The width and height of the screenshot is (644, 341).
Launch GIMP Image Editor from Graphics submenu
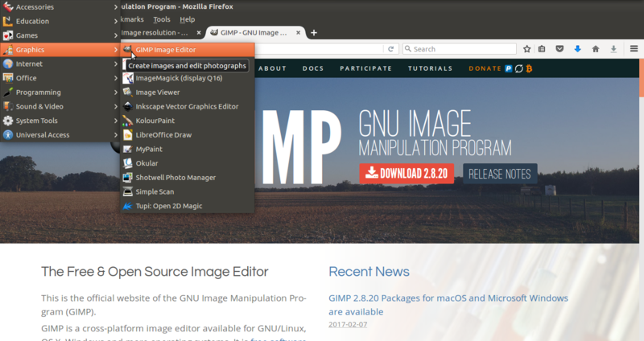click(x=188, y=50)
